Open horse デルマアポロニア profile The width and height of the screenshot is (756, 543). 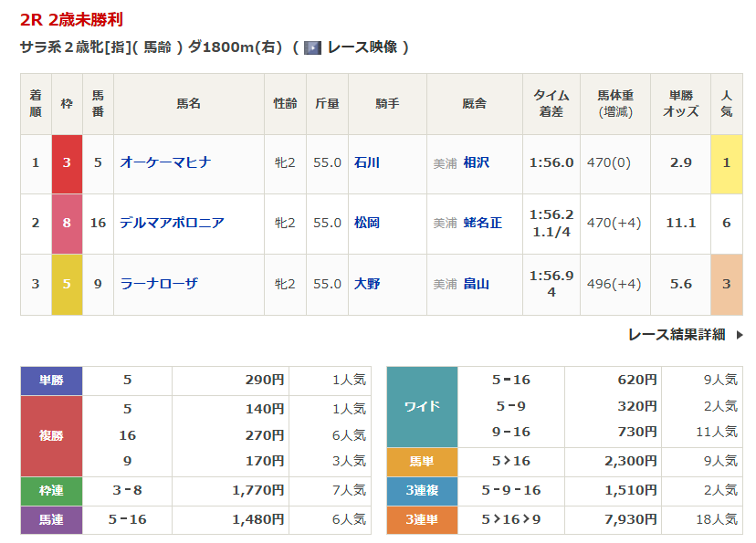point(172,223)
